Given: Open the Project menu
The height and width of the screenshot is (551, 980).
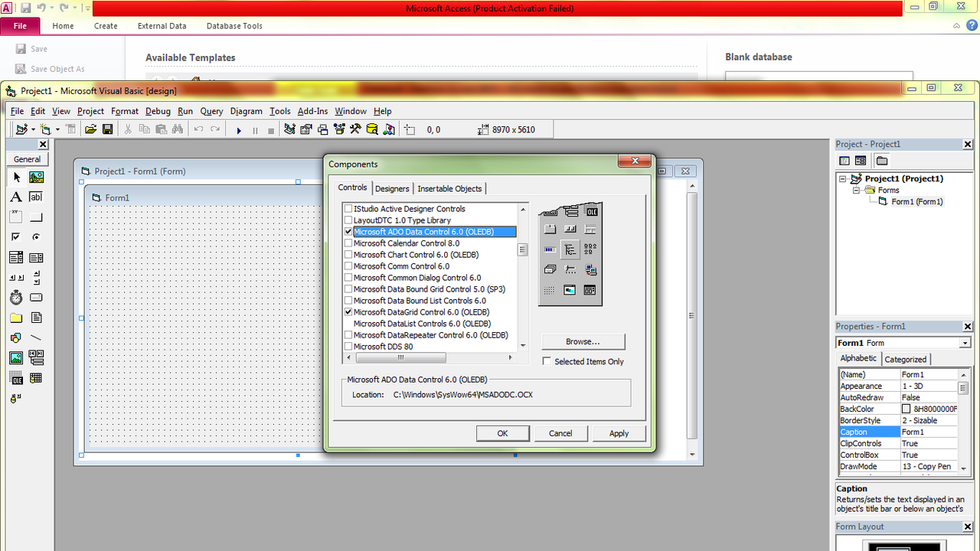Looking at the screenshot, I should pyautogui.click(x=90, y=111).
